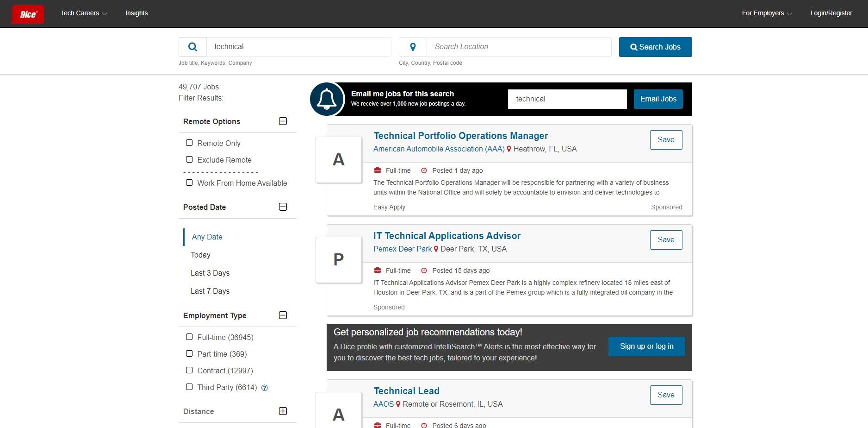Save the IT Technical Applications Advisor job
This screenshot has height=428, width=868.
(666, 240)
